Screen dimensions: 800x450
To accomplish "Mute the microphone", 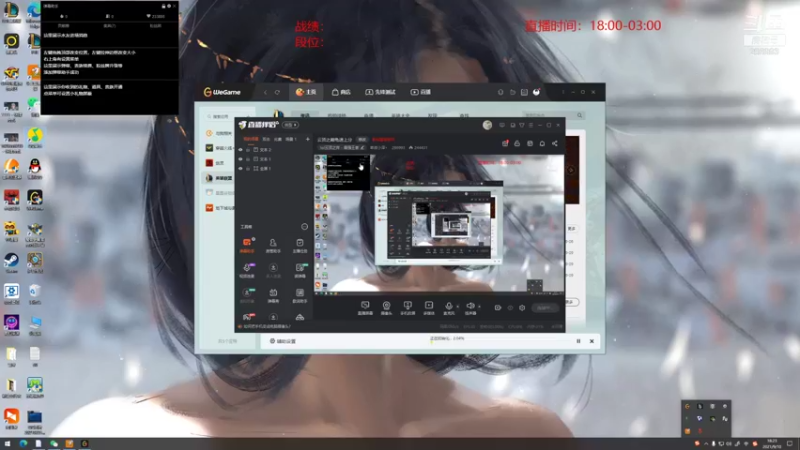I will point(448,308).
